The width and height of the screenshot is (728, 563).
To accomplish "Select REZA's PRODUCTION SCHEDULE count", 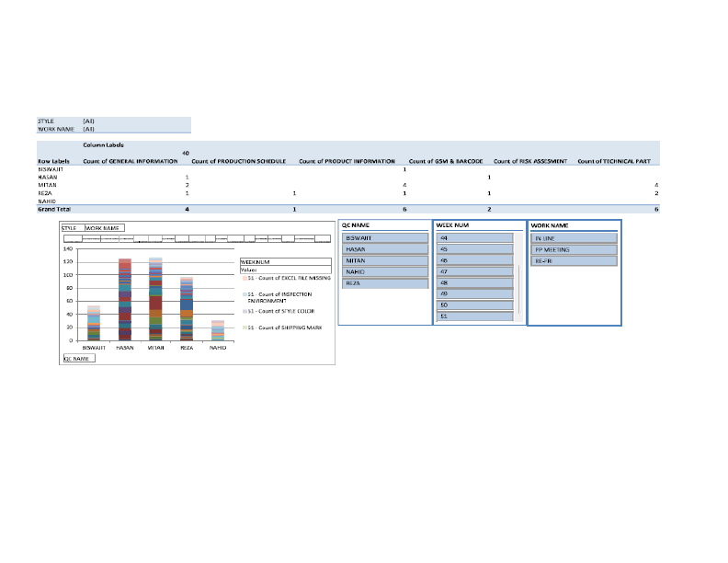I will tap(294, 193).
